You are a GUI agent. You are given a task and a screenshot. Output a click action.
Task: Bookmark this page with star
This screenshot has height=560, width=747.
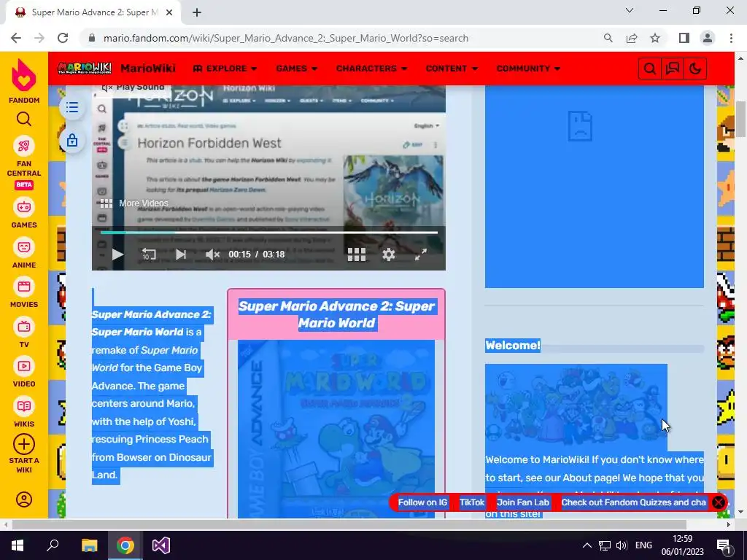[655, 38]
